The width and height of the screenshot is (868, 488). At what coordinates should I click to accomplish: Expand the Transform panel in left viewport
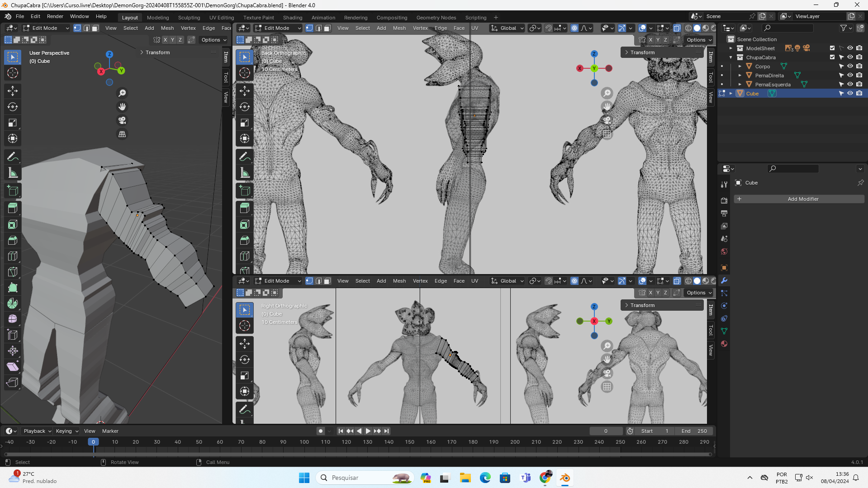click(158, 52)
